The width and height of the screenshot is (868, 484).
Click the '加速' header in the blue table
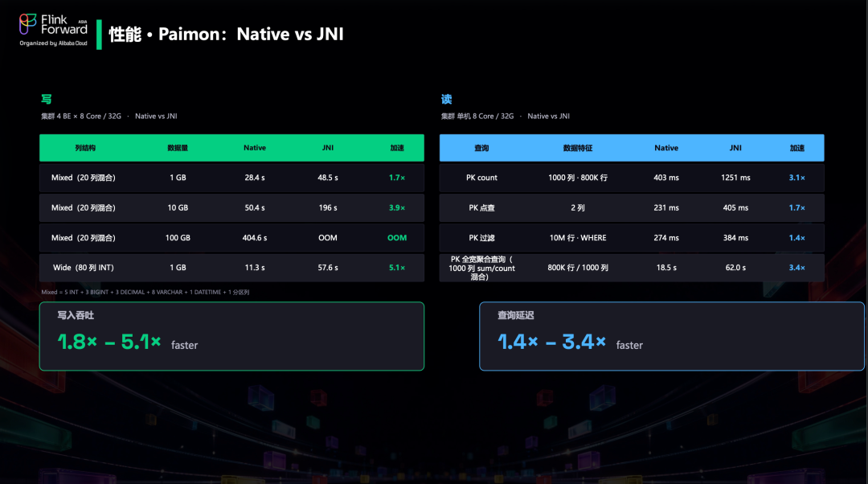pyautogui.click(x=797, y=148)
